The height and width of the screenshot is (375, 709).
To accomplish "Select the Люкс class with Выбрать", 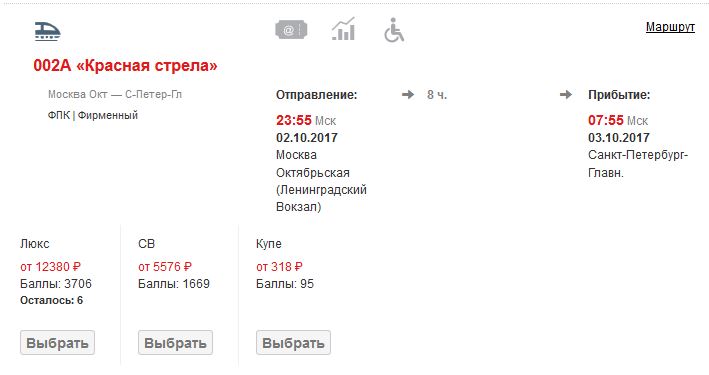I will click(57, 342).
